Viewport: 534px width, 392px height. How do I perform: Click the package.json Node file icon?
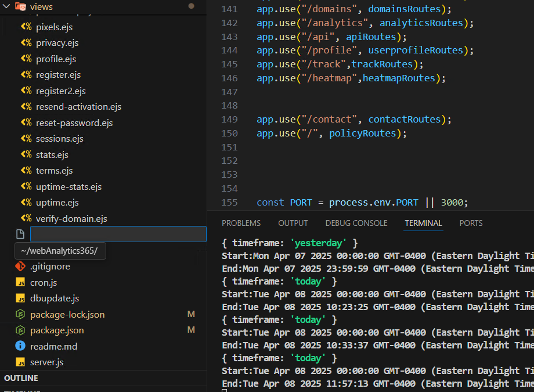20,330
